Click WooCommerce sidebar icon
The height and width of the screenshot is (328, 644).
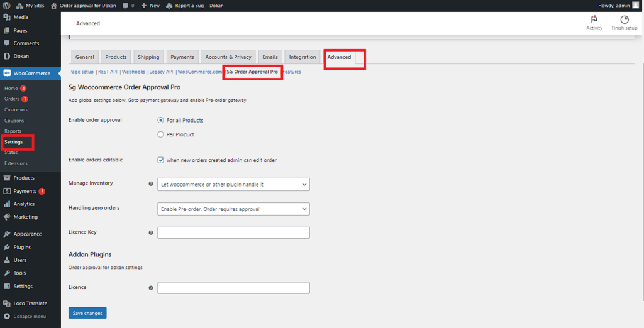[7, 73]
